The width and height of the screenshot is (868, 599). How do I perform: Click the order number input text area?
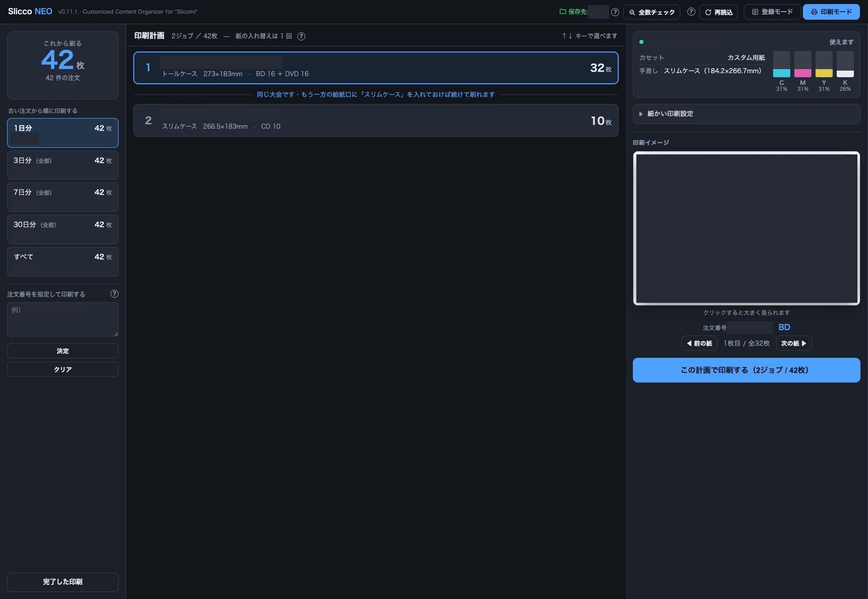coord(63,319)
